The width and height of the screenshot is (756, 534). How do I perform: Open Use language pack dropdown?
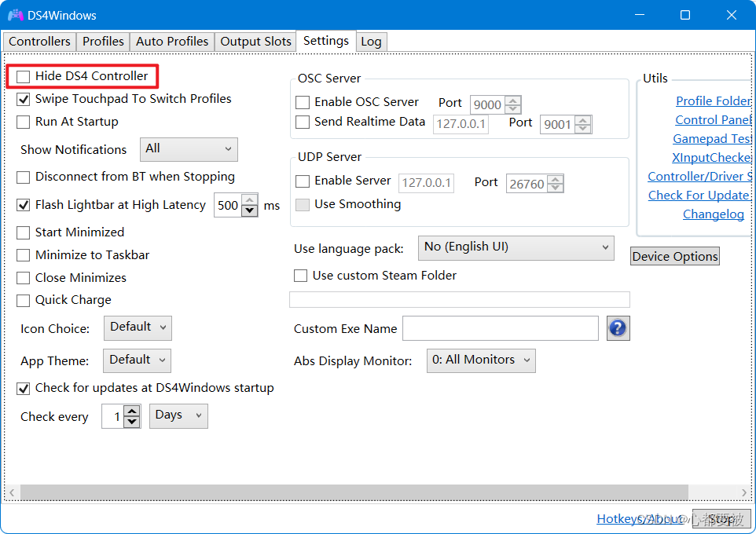[x=516, y=247]
